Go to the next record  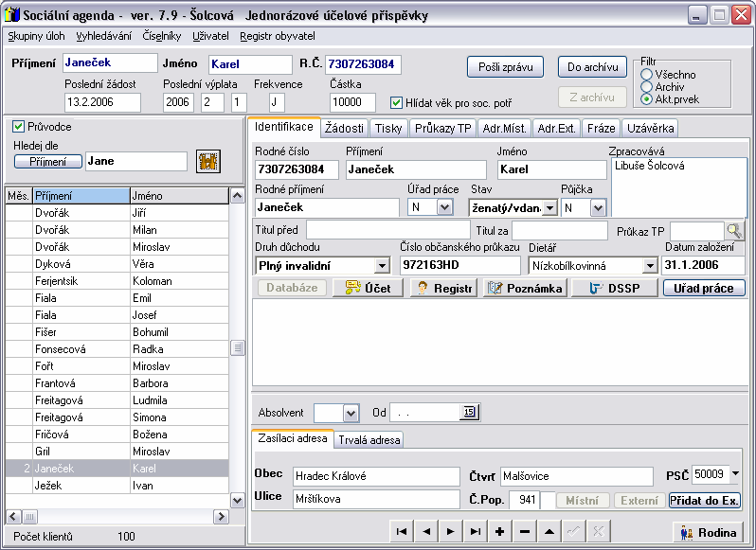coord(451,531)
